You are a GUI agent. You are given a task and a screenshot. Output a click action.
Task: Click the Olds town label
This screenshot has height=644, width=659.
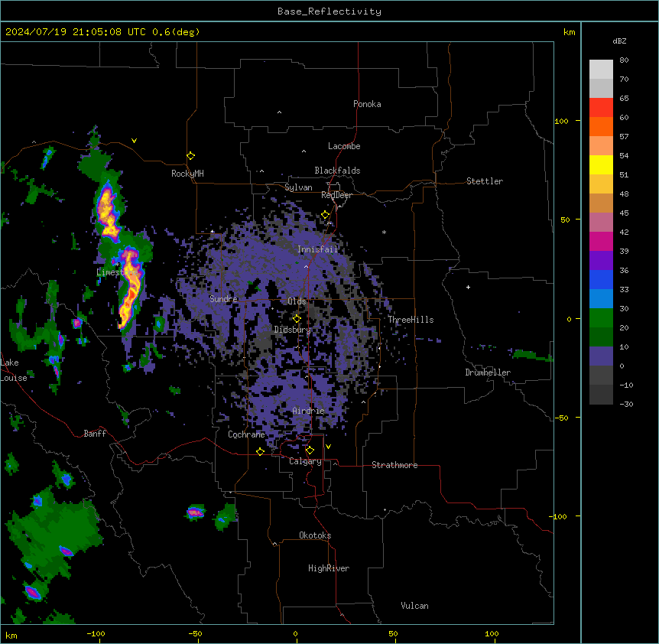(x=297, y=301)
